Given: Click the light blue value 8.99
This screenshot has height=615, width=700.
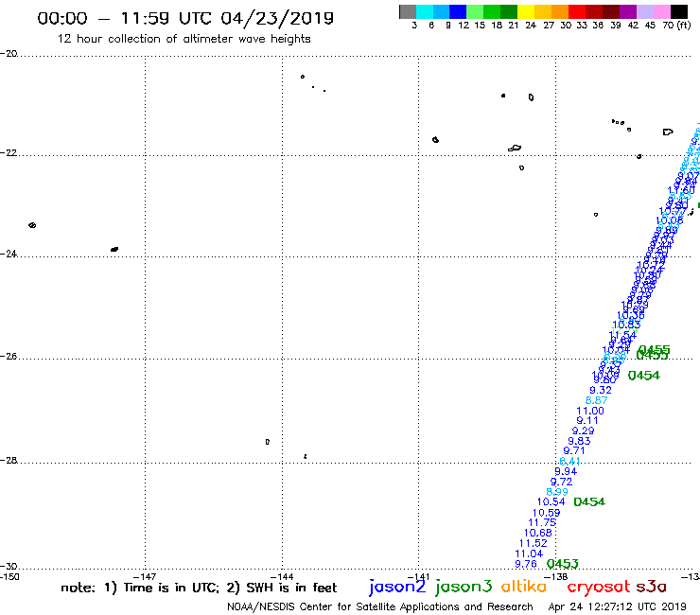Looking at the screenshot, I should 557,492.
